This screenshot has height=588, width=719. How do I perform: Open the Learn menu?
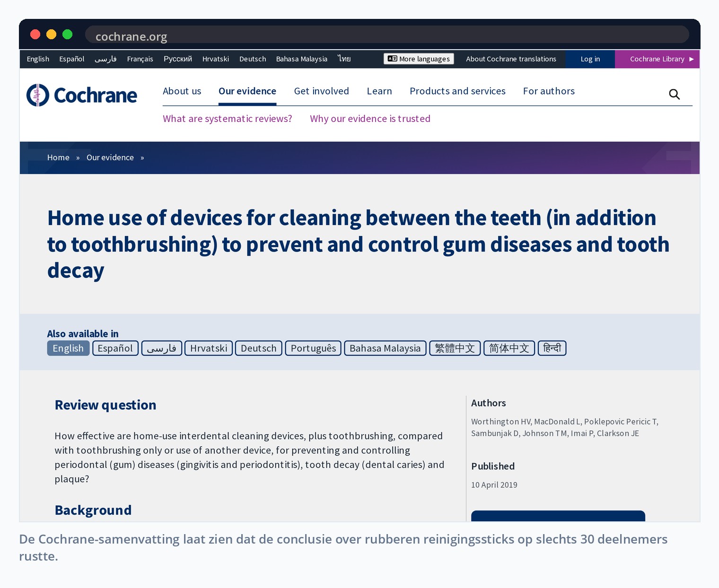coord(379,91)
